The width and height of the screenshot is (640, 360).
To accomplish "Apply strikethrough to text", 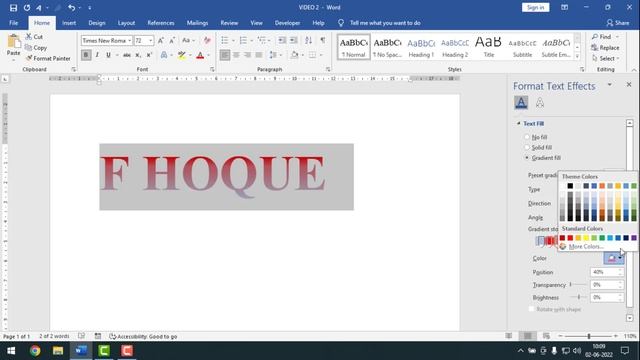I will (127, 55).
